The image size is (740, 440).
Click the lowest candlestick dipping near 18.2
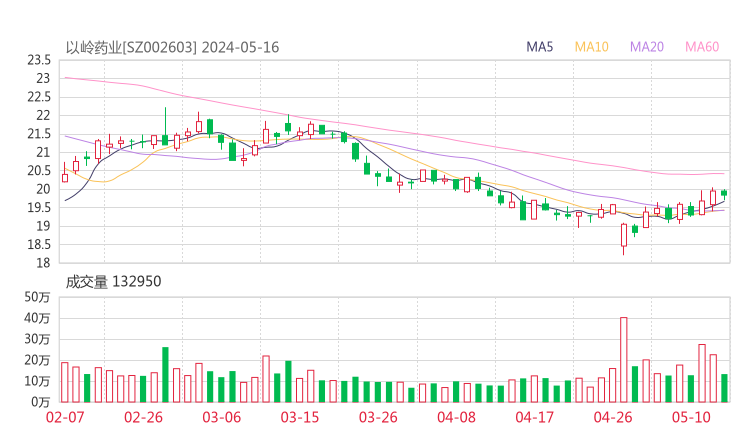[x=623, y=239]
